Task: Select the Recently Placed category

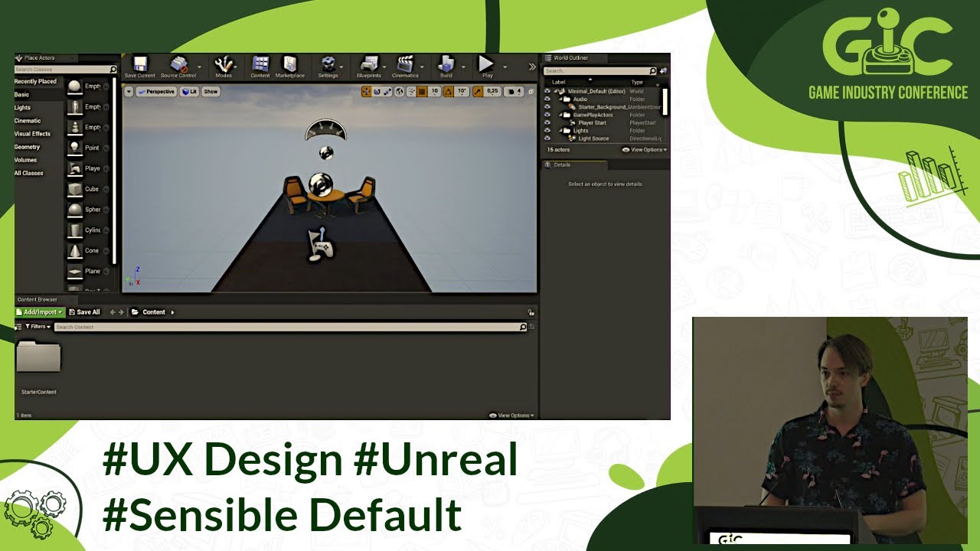Action: click(35, 81)
